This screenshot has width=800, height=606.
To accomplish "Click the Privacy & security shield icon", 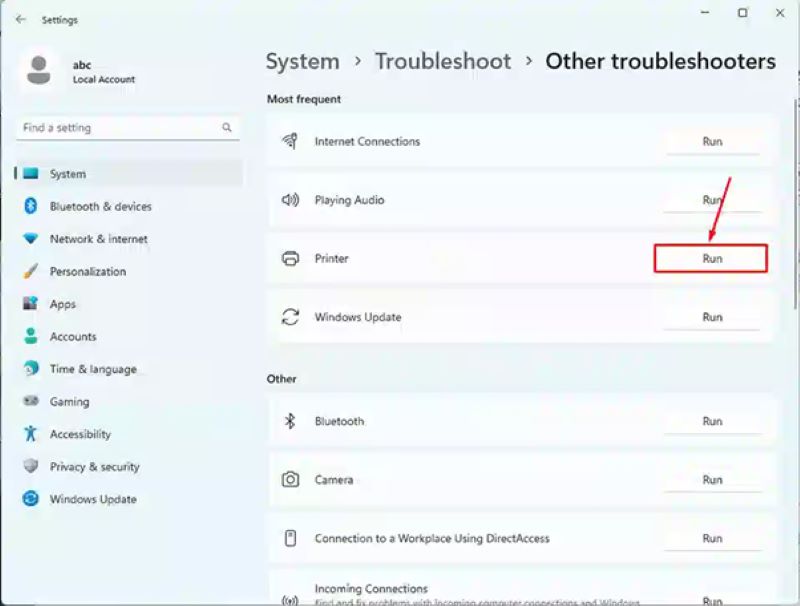I will [x=31, y=466].
